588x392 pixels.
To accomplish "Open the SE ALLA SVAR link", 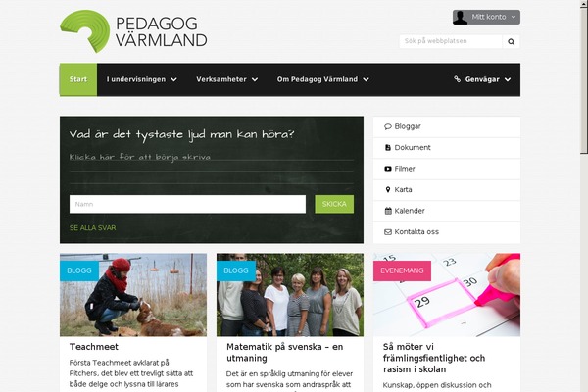I will (x=93, y=228).
